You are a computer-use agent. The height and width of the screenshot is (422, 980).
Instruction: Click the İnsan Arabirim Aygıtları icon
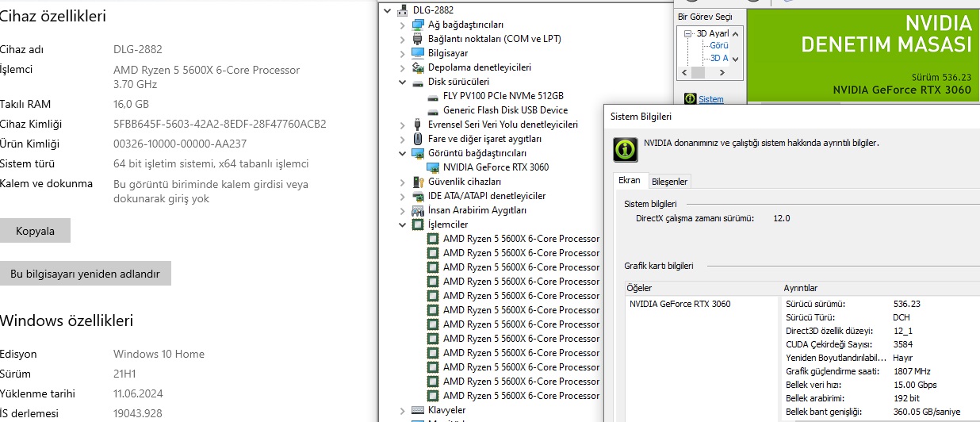(x=418, y=210)
